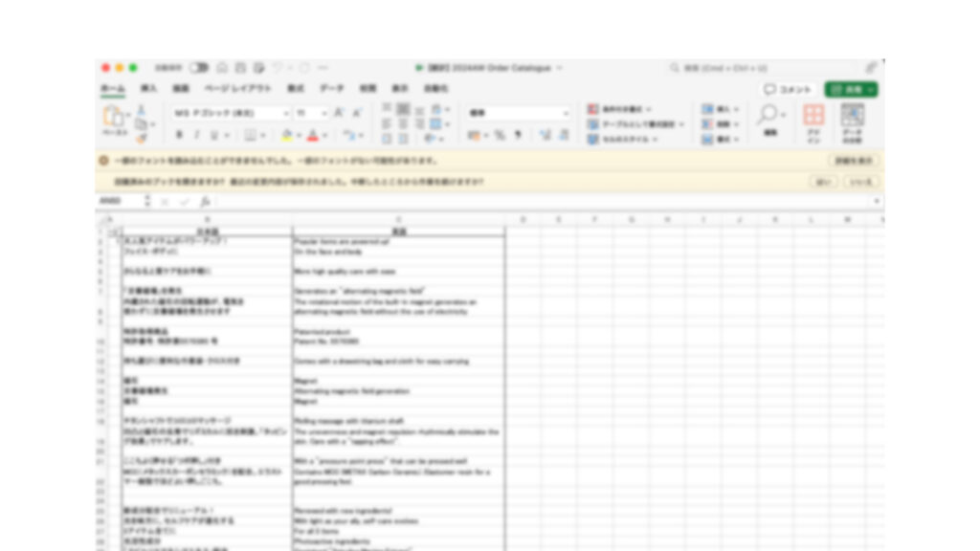Click the Decrease Decimal icon
The width and height of the screenshot is (980, 551).
563,135
